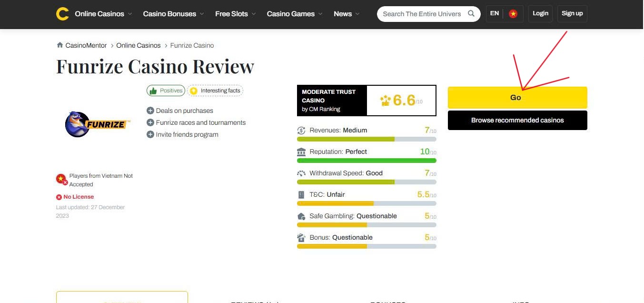The width and height of the screenshot is (644, 303).
Task: Click the T&C 5.5 score value
Action: [423, 194]
